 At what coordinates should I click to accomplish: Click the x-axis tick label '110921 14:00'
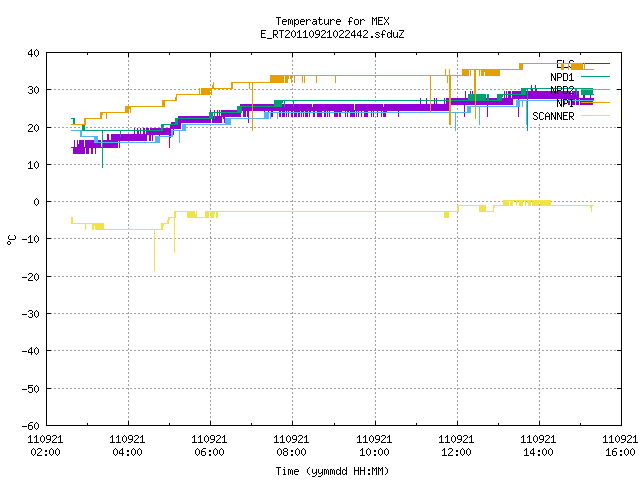coord(538,445)
